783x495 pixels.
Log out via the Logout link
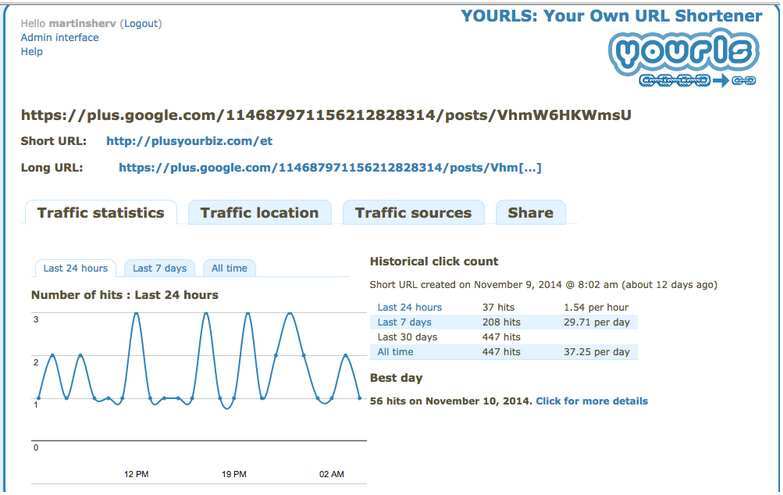(x=142, y=23)
